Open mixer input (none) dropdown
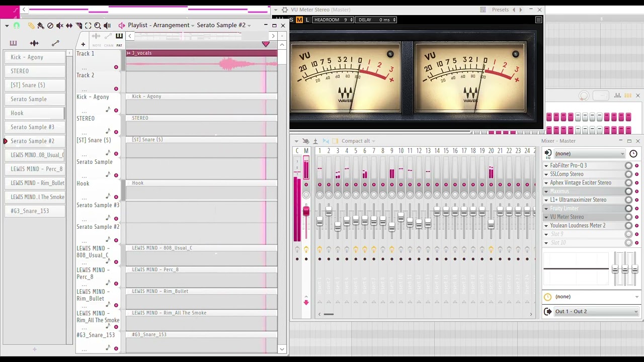Viewport: 644px width, 362px height. [589, 154]
